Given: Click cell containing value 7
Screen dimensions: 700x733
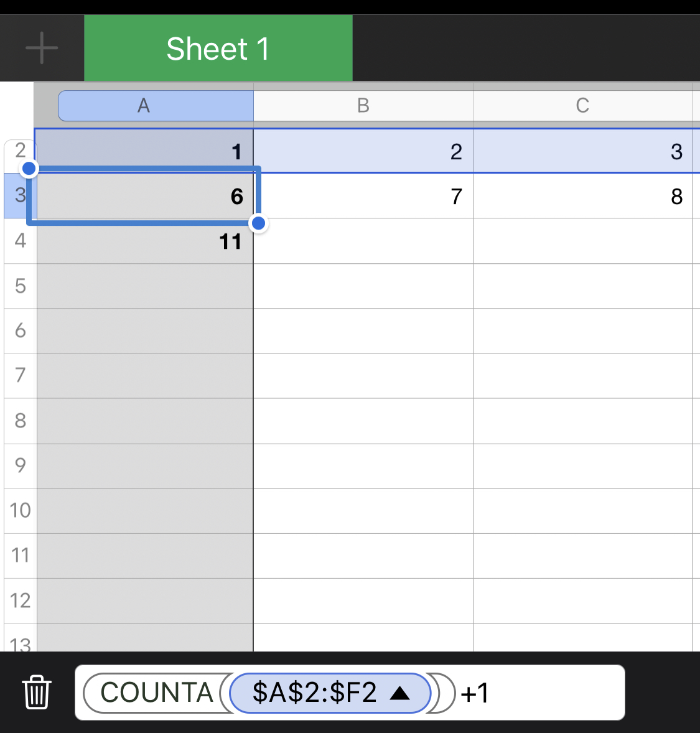Looking at the screenshot, I should point(363,196).
